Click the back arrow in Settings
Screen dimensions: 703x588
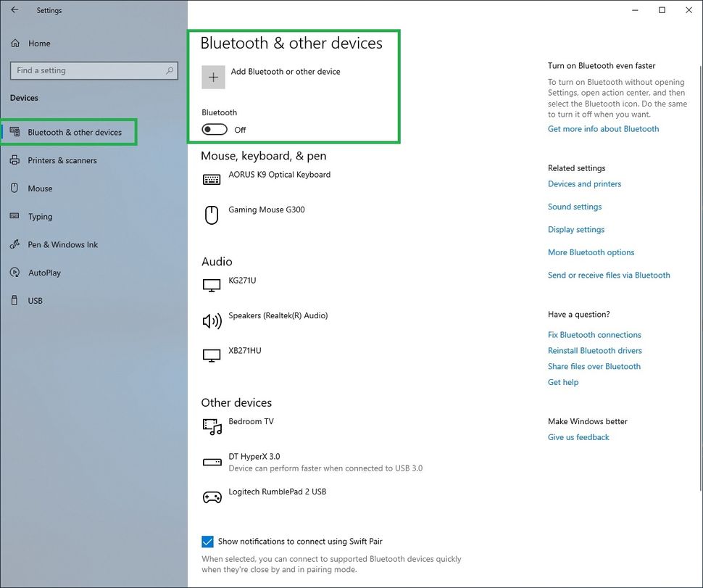[13, 10]
